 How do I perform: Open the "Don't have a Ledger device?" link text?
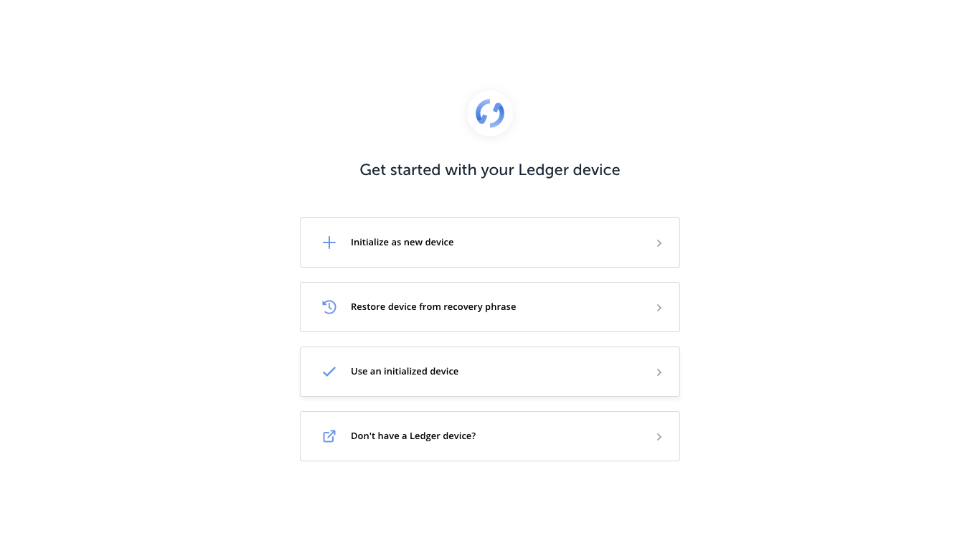[413, 436]
